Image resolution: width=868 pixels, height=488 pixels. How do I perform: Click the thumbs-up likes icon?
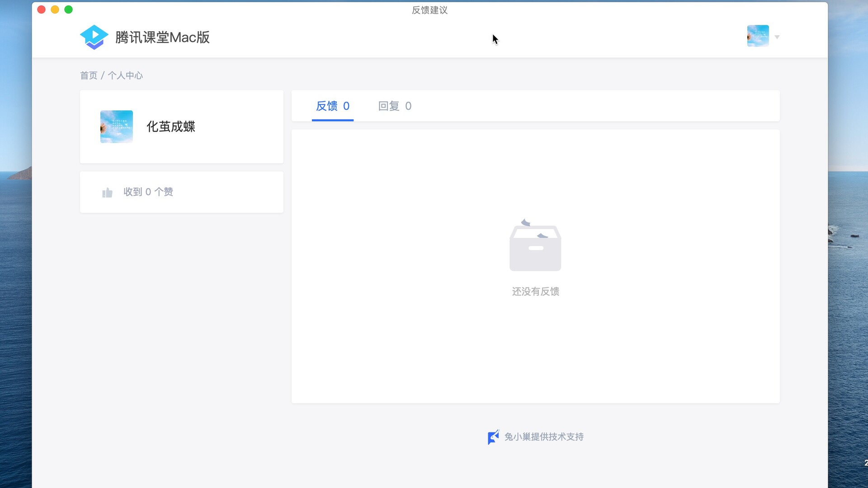click(x=107, y=192)
